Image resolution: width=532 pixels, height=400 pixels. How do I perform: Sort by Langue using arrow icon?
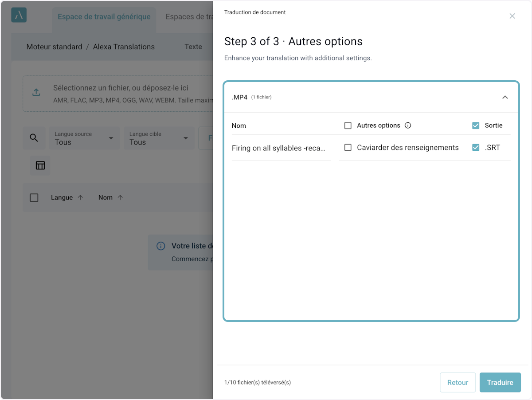click(80, 197)
